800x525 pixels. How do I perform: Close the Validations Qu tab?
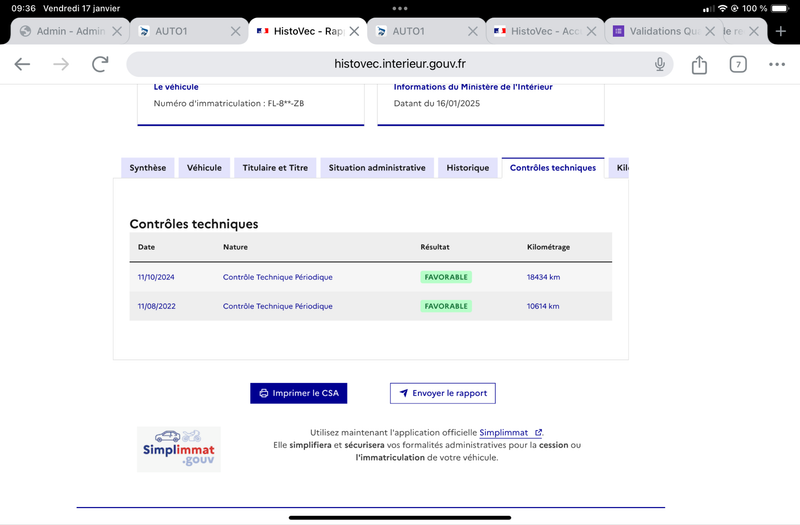point(710,31)
